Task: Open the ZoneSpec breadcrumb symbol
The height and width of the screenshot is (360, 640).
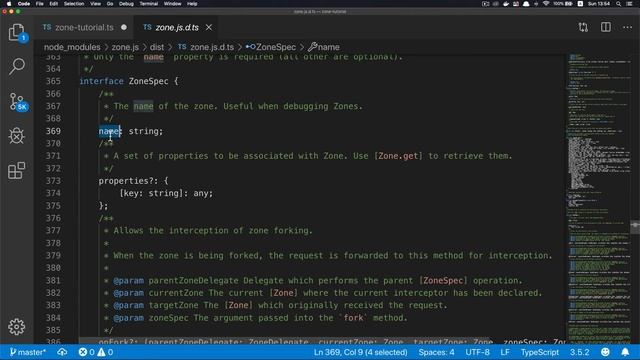Action: (x=271, y=47)
